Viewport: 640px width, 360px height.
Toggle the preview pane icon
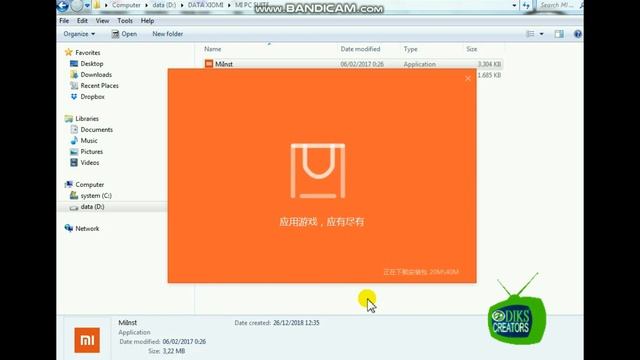click(x=559, y=34)
